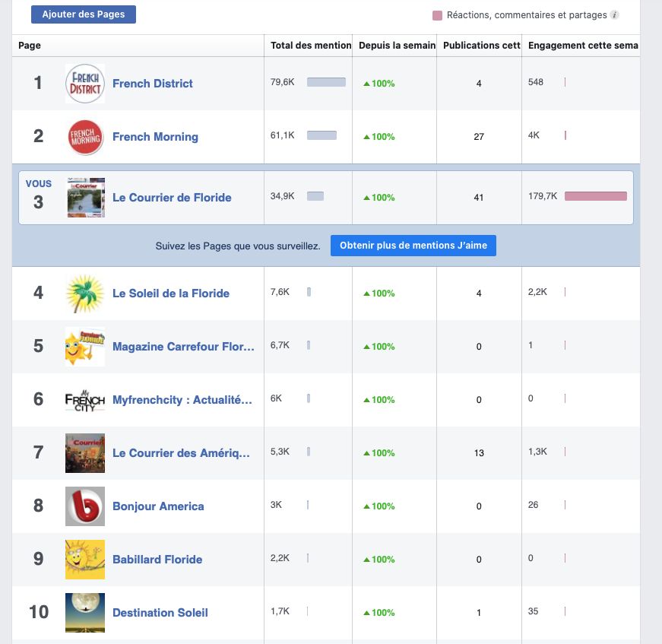Screen dimensions: 662x644
Task: Click Le Courrier des Amériques cover thumbnail
Action: pos(85,453)
